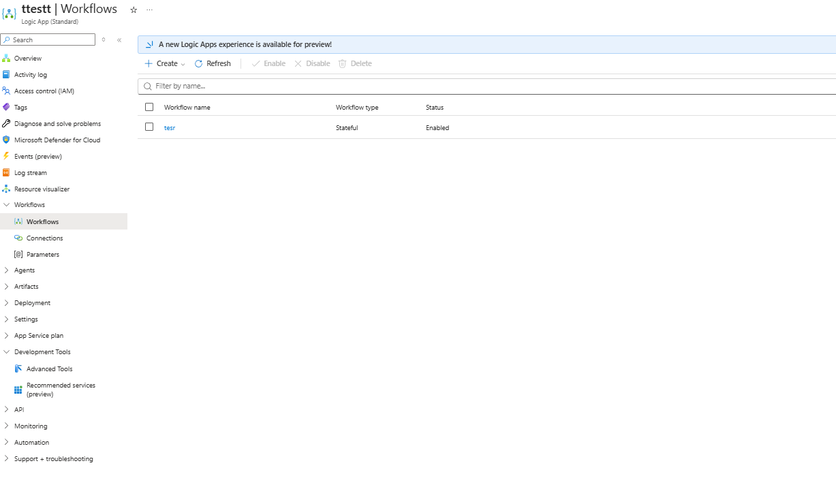Screen dimensions: 836x504
Task: Collapse the Workflows section chevron
Action: tap(6, 205)
